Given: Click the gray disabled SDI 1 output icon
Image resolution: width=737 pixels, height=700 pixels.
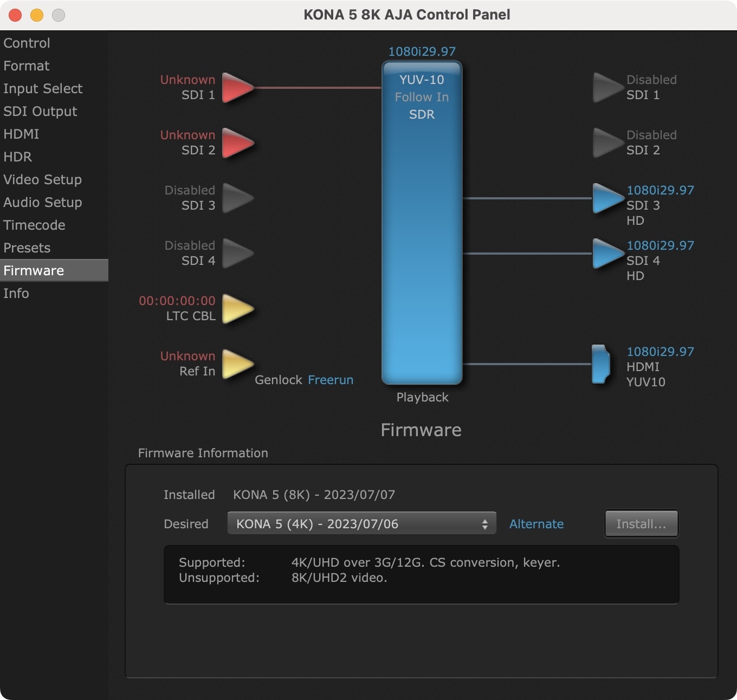Looking at the screenshot, I should point(609,87).
